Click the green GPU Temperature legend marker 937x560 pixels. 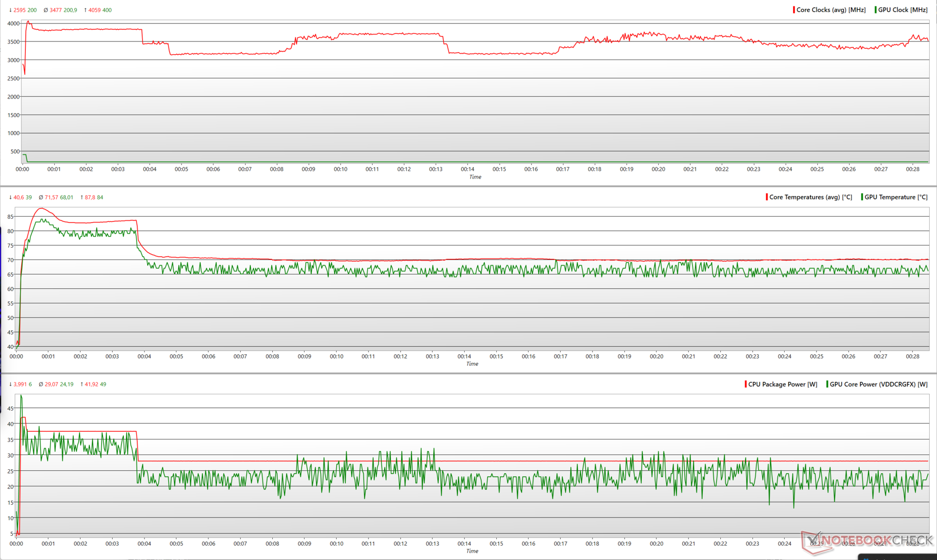[x=862, y=197]
